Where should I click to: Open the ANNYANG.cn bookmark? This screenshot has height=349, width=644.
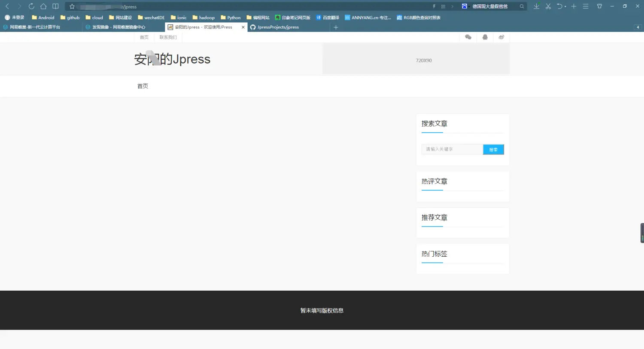click(x=368, y=18)
